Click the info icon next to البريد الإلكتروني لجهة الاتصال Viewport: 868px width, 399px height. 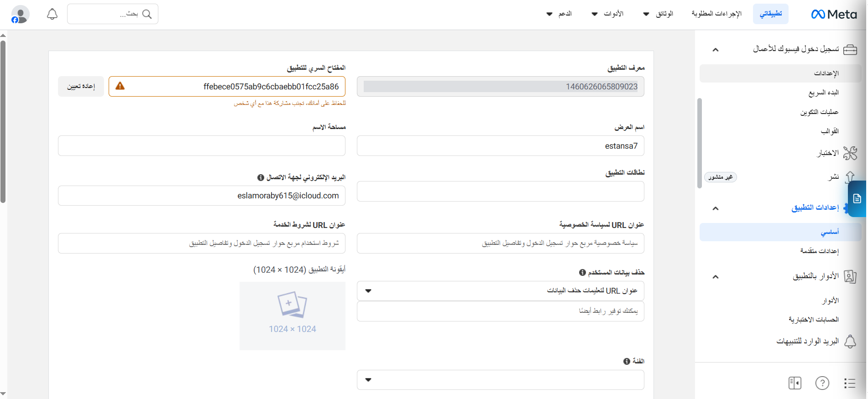(261, 177)
